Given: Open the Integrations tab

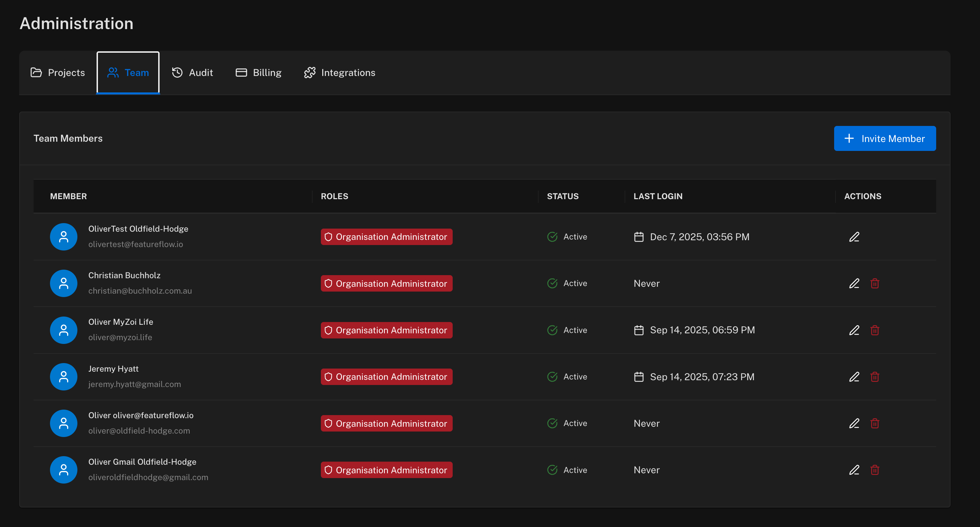Looking at the screenshot, I should click(339, 73).
